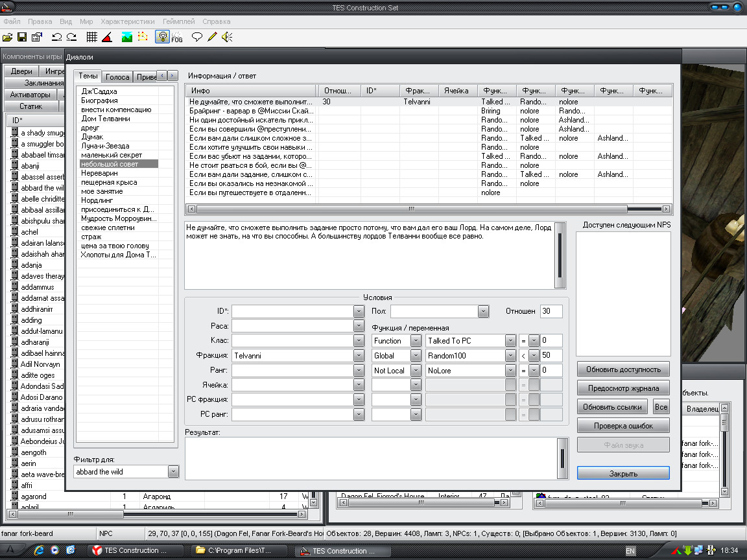Open the dialogue speech bubble icon

pos(197,37)
